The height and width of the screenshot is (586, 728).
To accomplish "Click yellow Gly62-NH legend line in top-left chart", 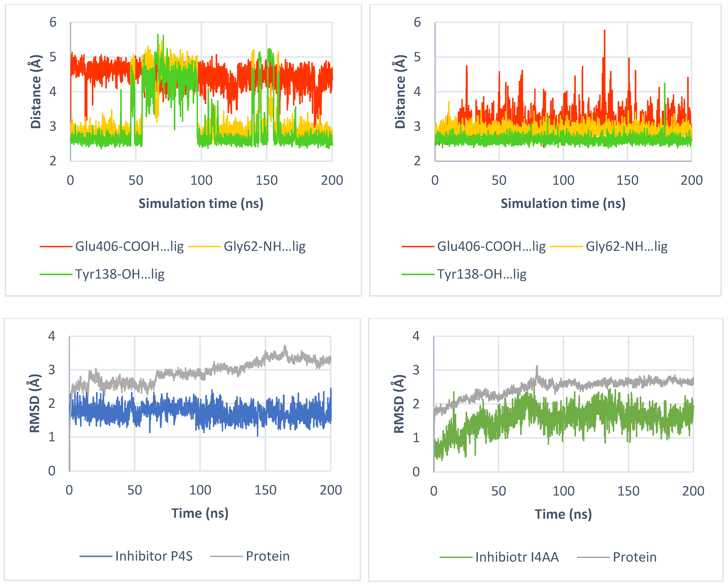I will [x=204, y=246].
